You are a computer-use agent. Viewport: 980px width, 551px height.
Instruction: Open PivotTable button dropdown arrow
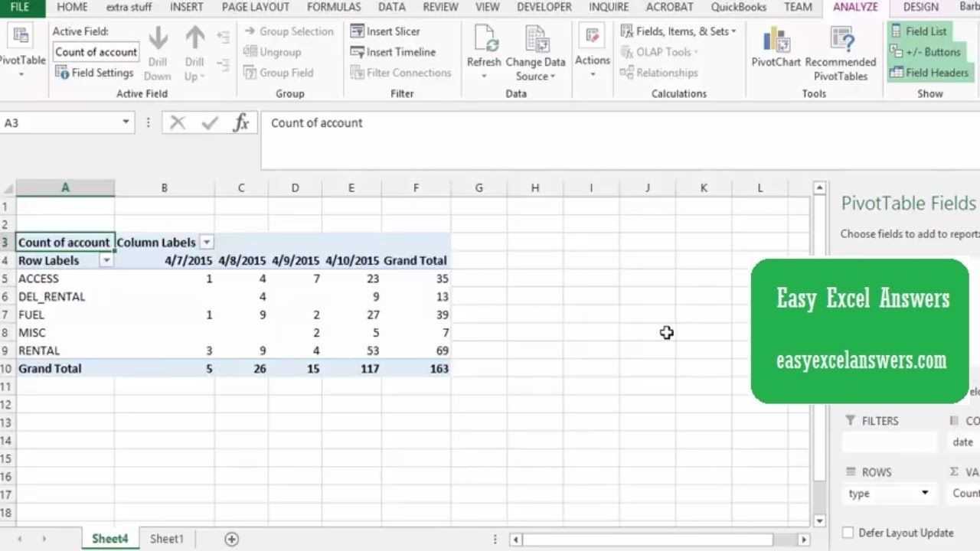tap(21, 75)
